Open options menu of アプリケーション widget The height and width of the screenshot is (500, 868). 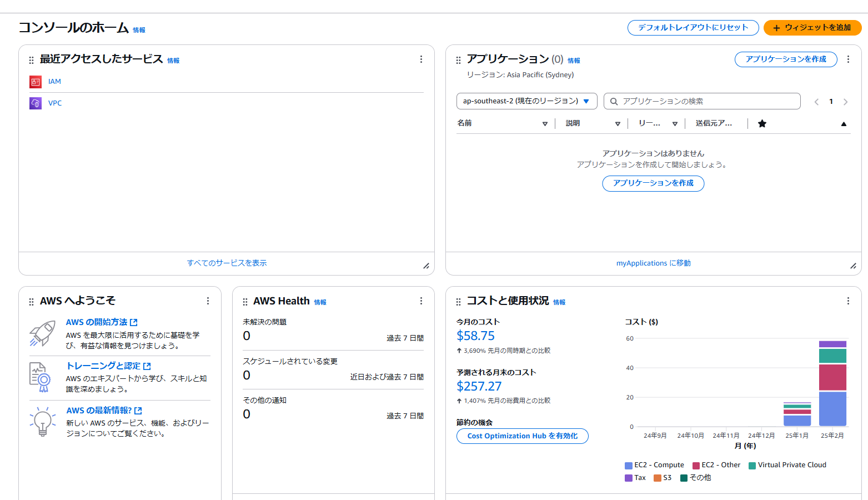click(x=848, y=59)
